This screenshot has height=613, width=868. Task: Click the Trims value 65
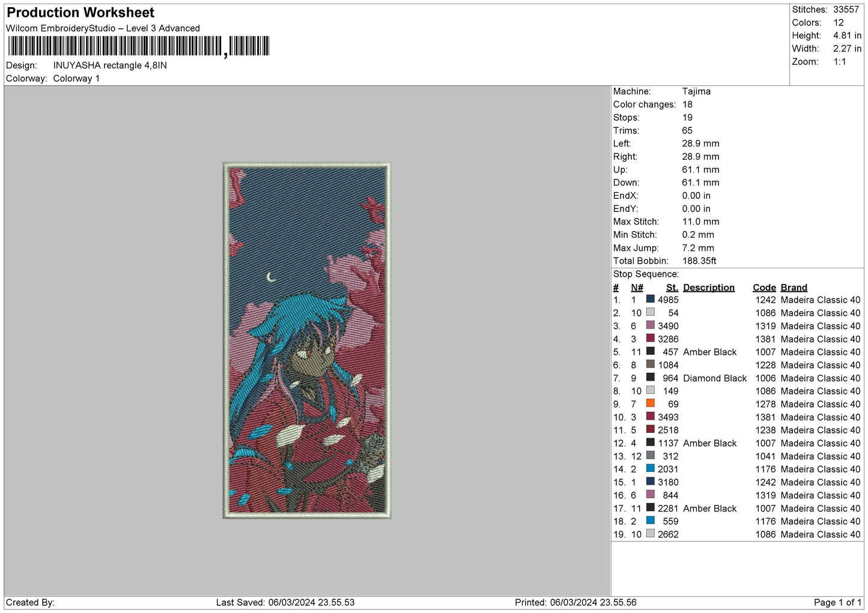coord(687,130)
